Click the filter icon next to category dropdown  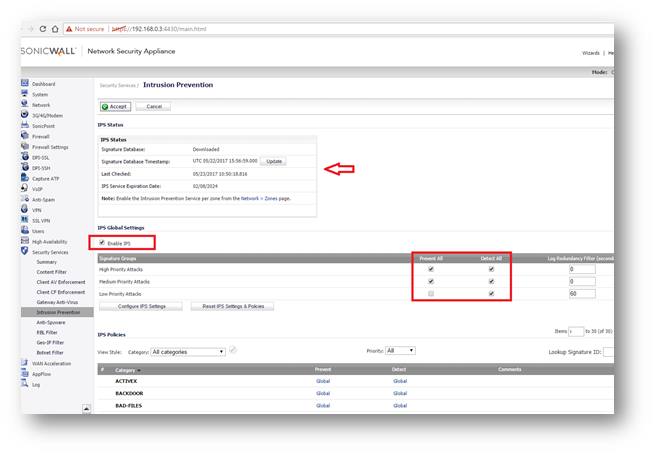[233, 350]
